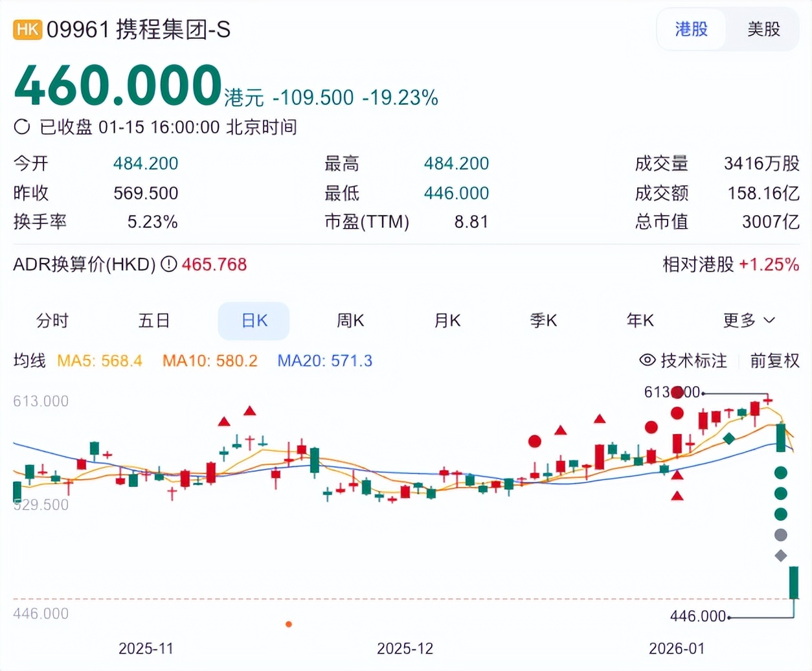Open the 前复权 adjustment selector
The image size is (812, 671).
point(774,361)
